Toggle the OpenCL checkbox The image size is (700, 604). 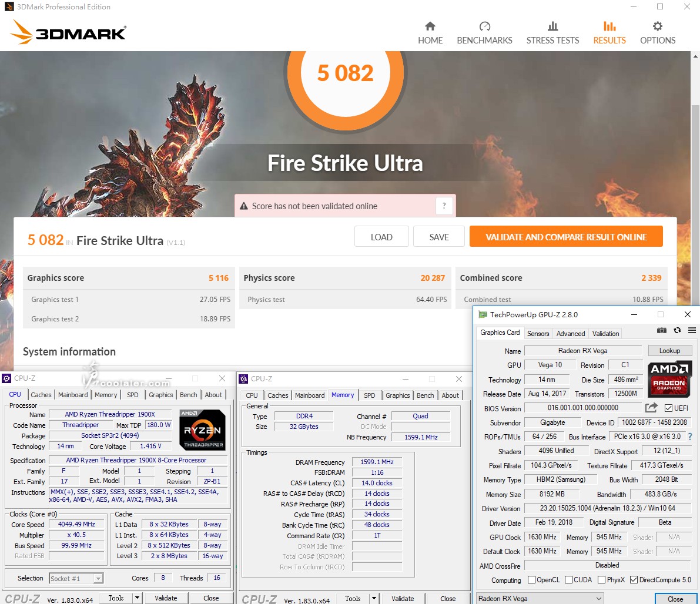click(531, 579)
